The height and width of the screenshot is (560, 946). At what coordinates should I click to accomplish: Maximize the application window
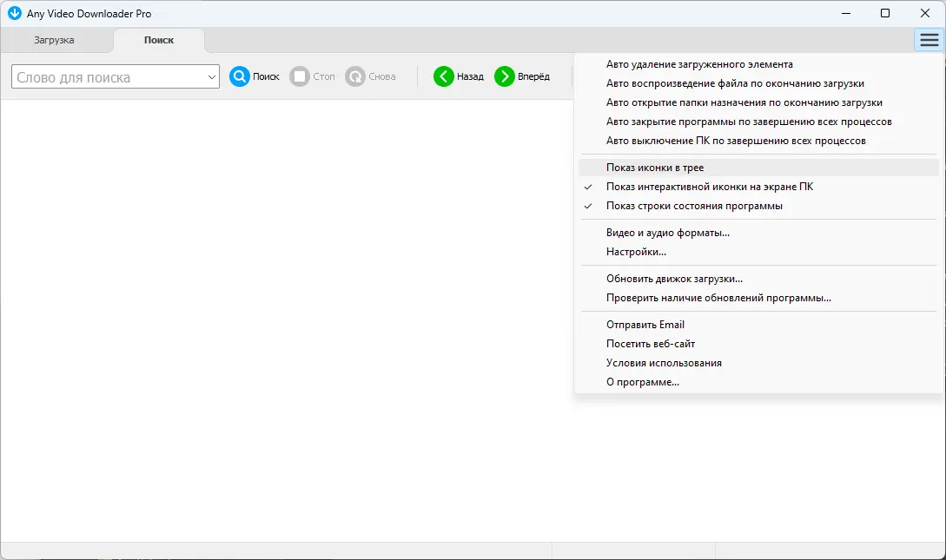tap(885, 13)
